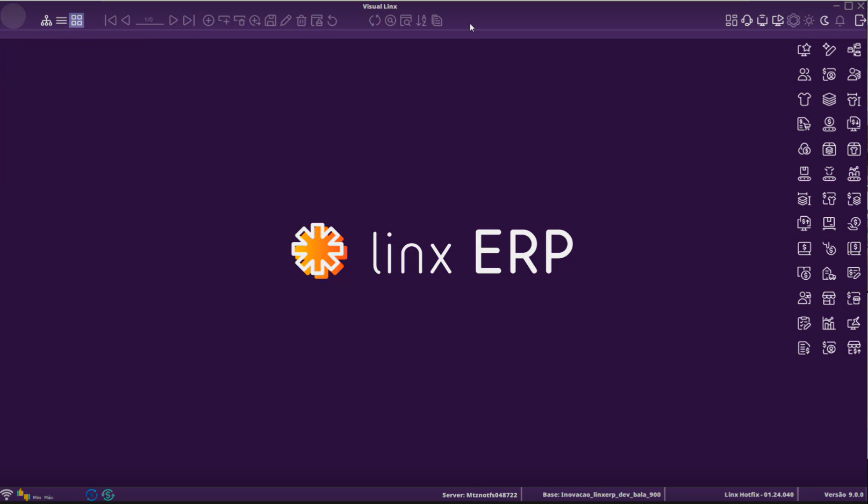This screenshot has height=504, width=868.
Task: Click the monitor with play arrow icon
Action: coord(778,20)
